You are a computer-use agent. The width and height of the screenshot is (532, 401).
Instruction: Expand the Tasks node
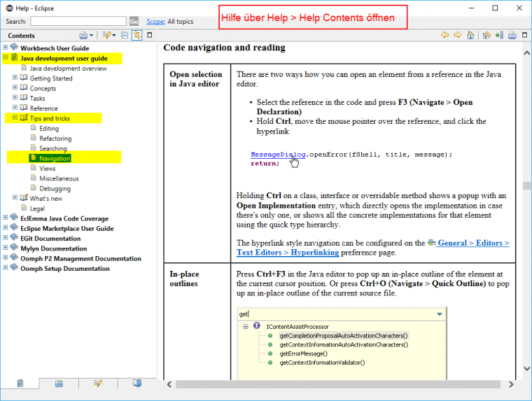[15, 97]
